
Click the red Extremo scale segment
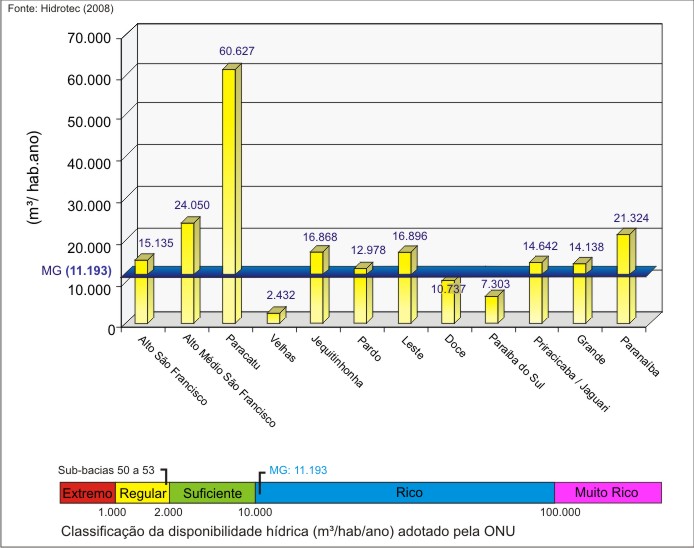coord(88,493)
